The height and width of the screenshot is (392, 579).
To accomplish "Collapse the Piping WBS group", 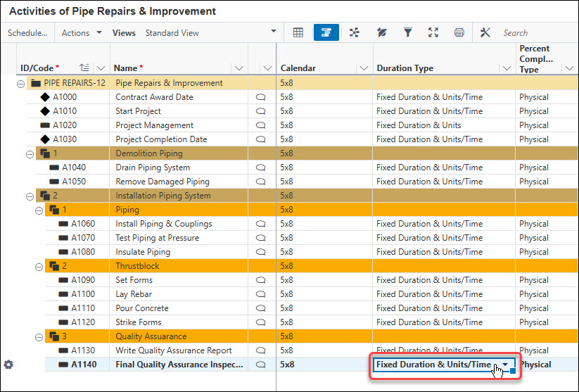I will (x=39, y=211).
